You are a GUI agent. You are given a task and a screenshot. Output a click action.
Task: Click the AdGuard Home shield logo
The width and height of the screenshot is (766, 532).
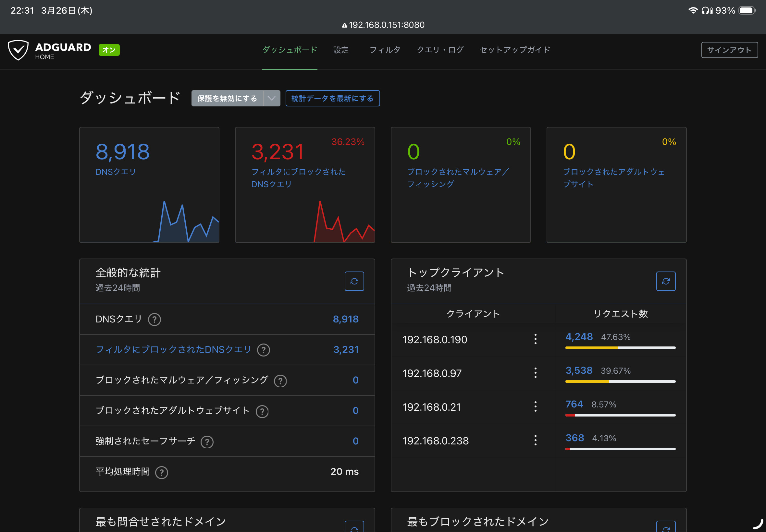(19, 50)
